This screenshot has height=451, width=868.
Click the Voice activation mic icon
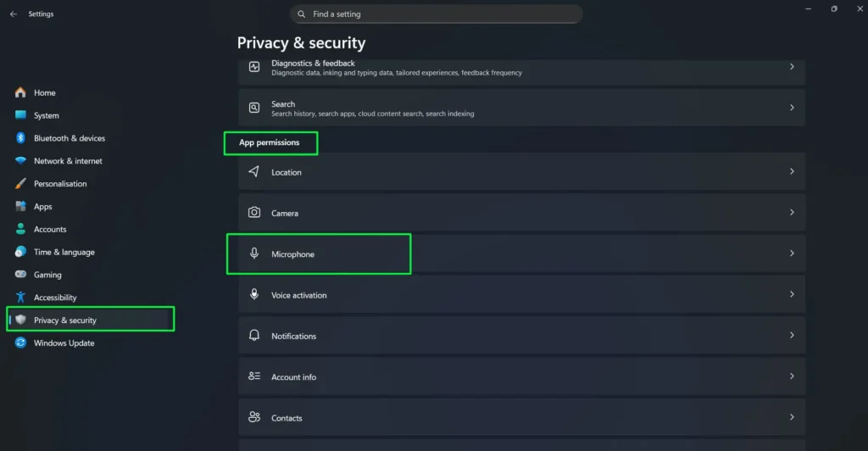[254, 294]
